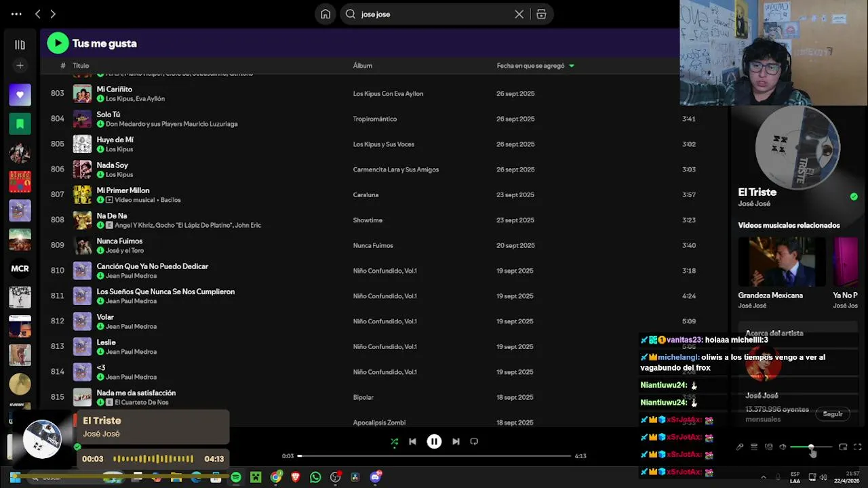
Task: Skip to next track
Action: 456,441
